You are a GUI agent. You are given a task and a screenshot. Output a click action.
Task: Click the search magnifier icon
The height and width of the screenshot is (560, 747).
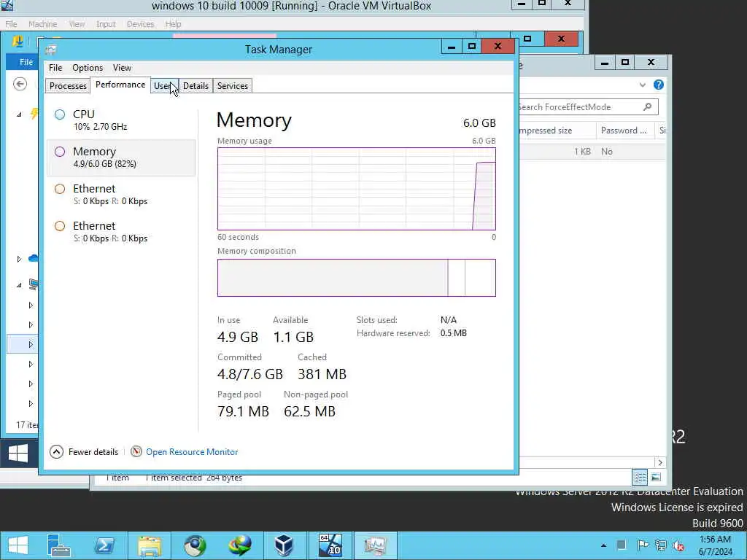pyautogui.click(x=648, y=106)
